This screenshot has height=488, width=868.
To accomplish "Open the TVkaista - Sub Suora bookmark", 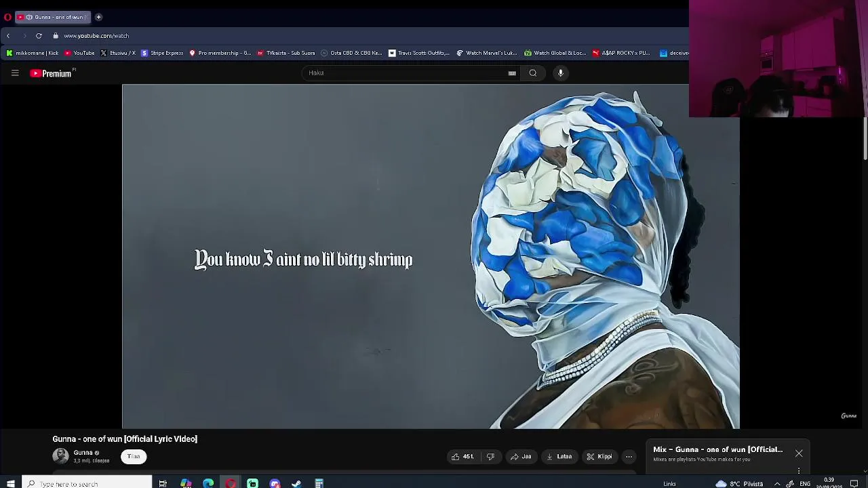I will pyautogui.click(x=285, y=53).
